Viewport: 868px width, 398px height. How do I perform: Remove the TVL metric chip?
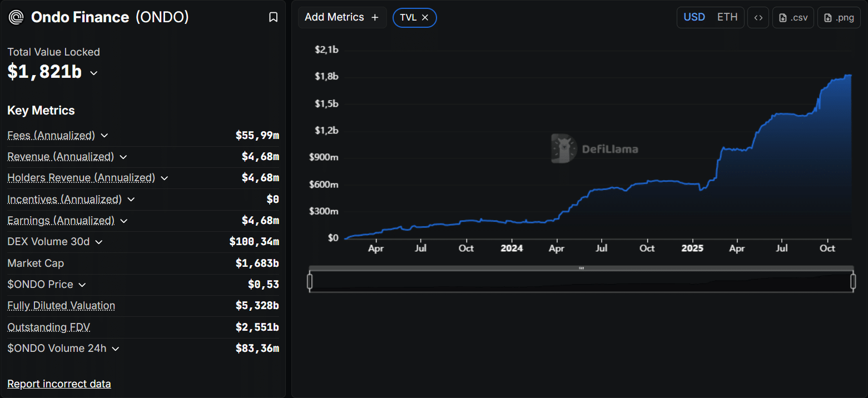(425, 17)
